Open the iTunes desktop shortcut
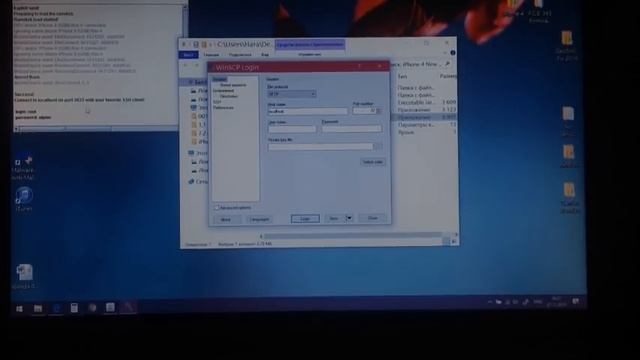The image size is (640, 360). (x=24, y=199)
